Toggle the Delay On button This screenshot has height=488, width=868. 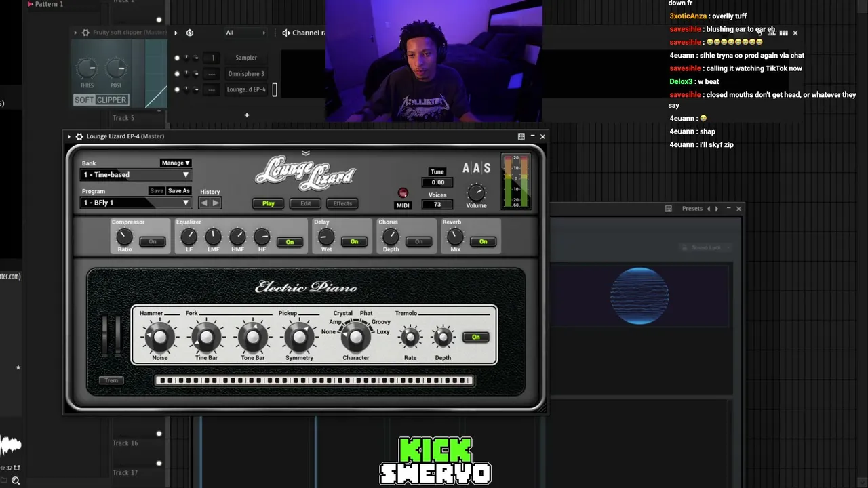[x=354, y=241]
